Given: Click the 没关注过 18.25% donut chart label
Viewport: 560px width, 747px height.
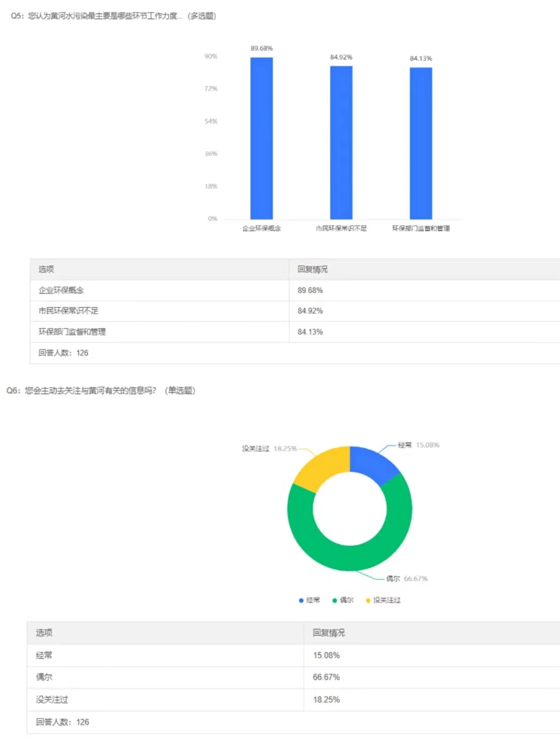Looking at the screenshot, I should (x=269, y=449).
